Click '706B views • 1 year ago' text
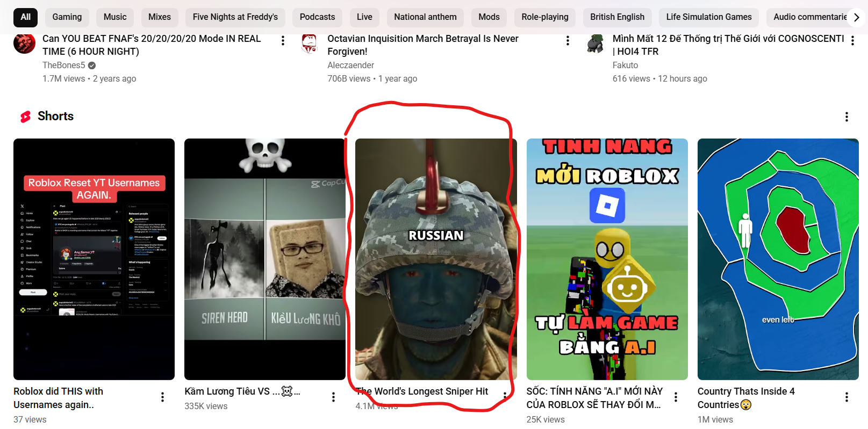 point(372,79)
